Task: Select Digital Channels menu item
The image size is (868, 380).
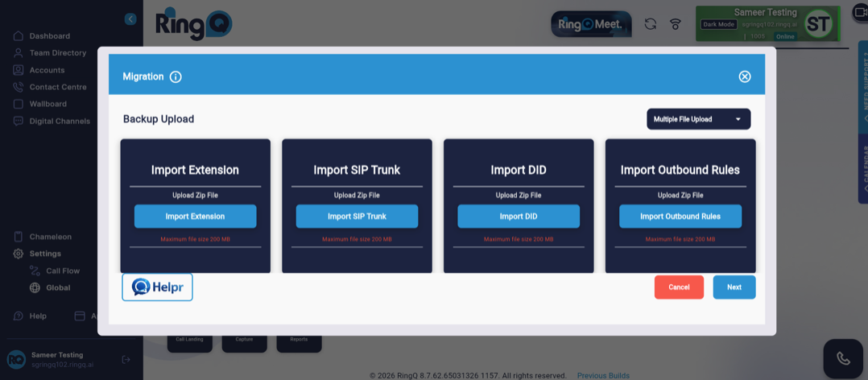Action: (60, 121)
